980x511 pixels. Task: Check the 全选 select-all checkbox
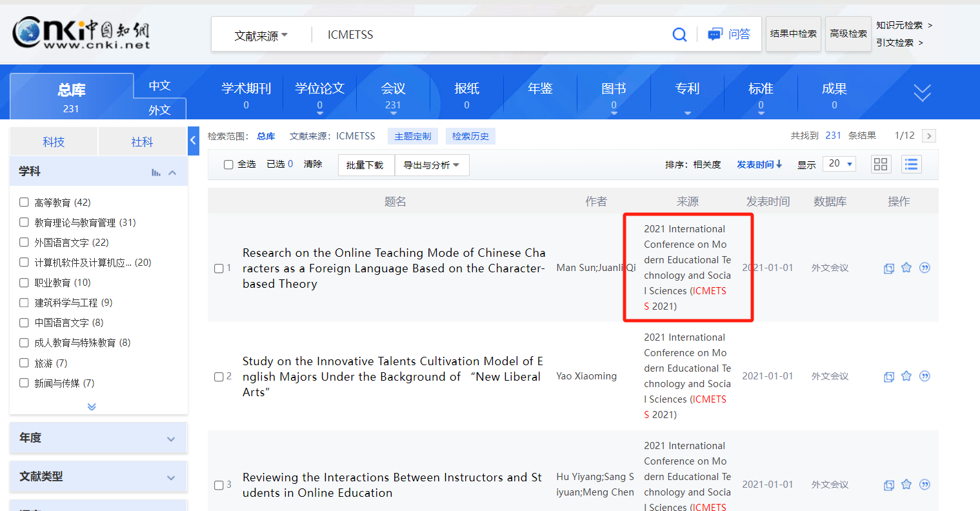click(x=228, y=165)
